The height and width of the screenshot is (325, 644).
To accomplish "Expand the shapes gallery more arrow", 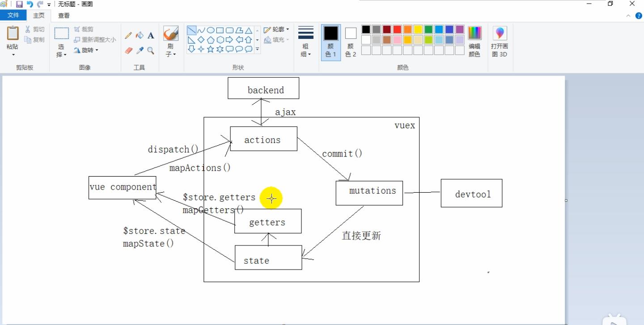I will click(x=258, y=50).
